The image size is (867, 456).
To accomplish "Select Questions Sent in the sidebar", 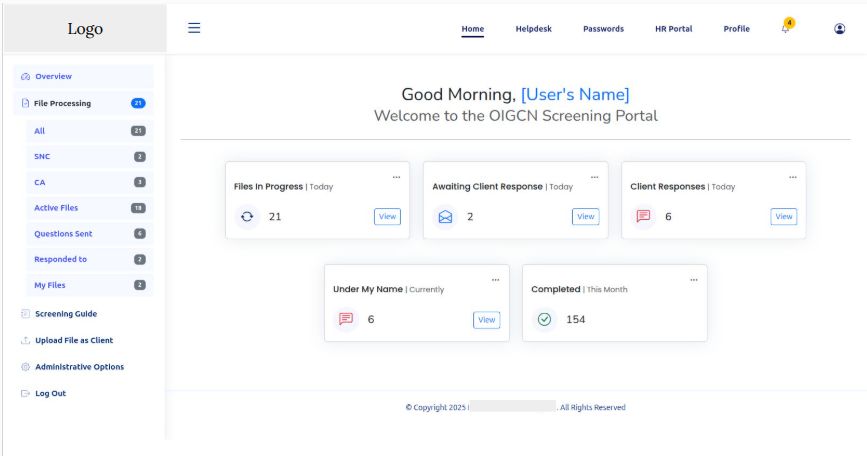I will tap(62, 233).
